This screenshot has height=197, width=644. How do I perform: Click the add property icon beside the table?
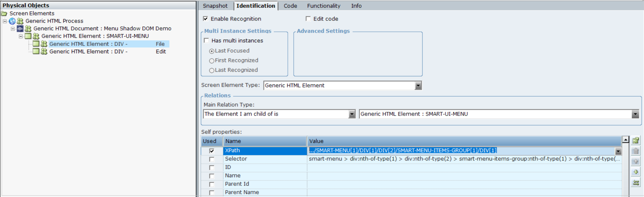click(636, 140)
